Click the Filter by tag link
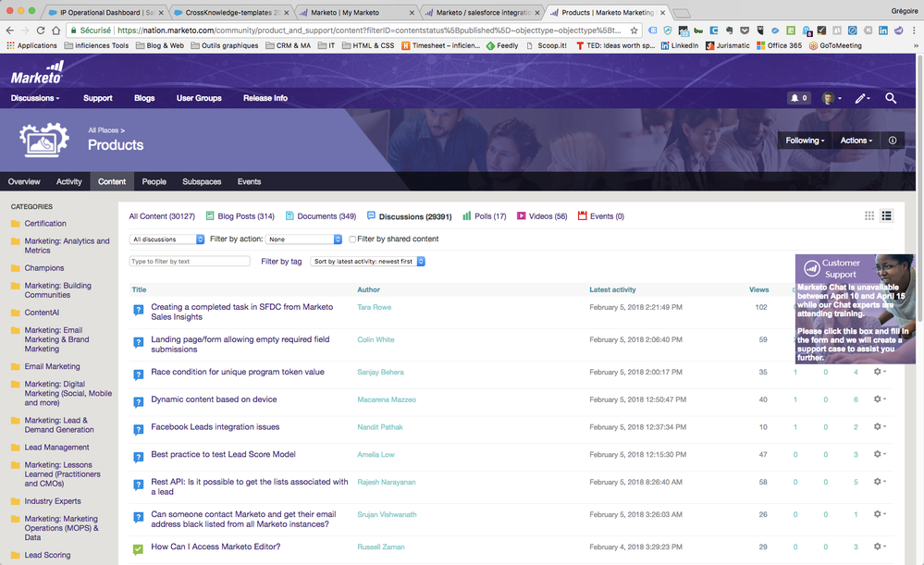 pyautogui.click(x=281, y=262)
